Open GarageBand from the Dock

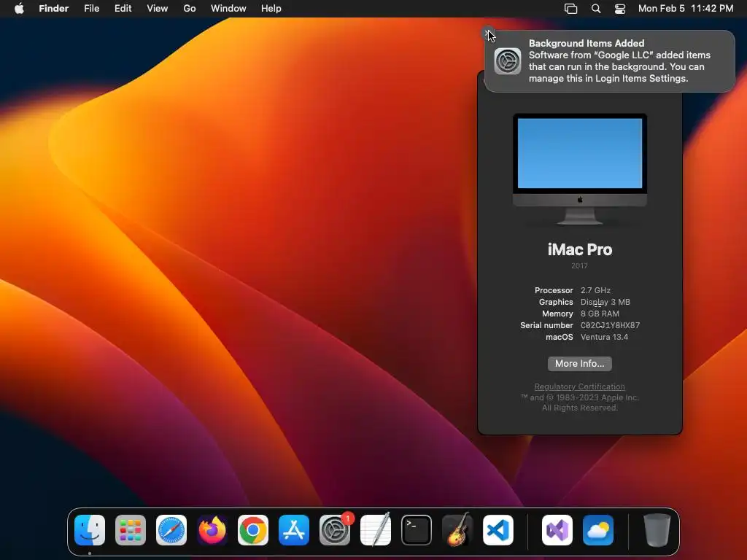457,530
